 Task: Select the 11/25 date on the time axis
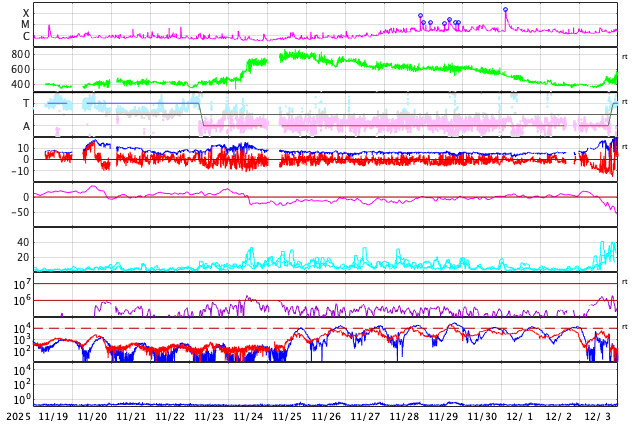[287, 416]
